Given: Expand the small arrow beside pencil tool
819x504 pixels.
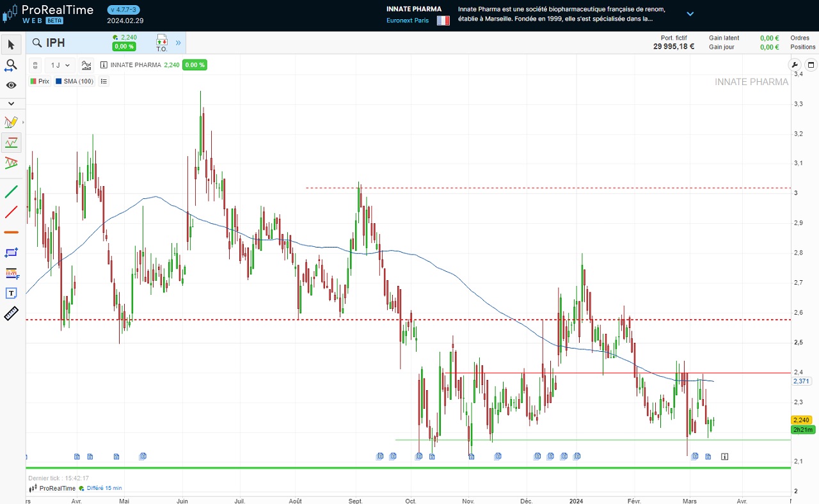Looking at the screenshot, I should tap(23, 122).
